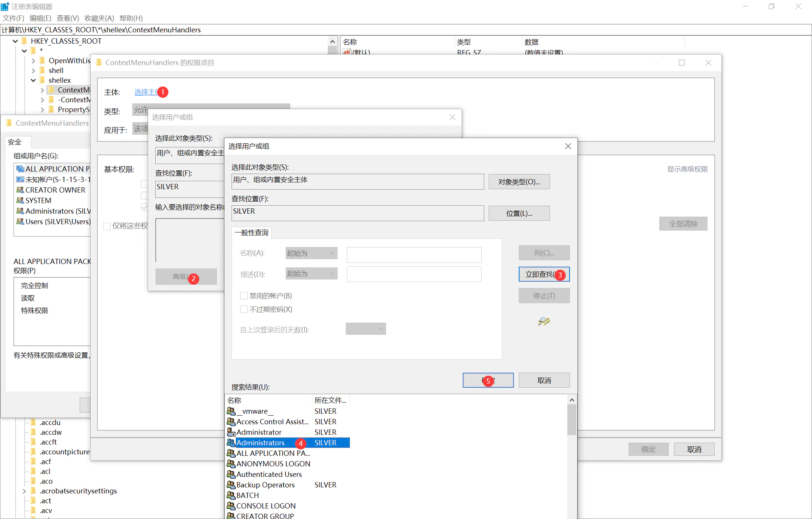The image size is (812, 519).
Task: Click the search magnifier icon in dialog
Action: coord(544,321)
